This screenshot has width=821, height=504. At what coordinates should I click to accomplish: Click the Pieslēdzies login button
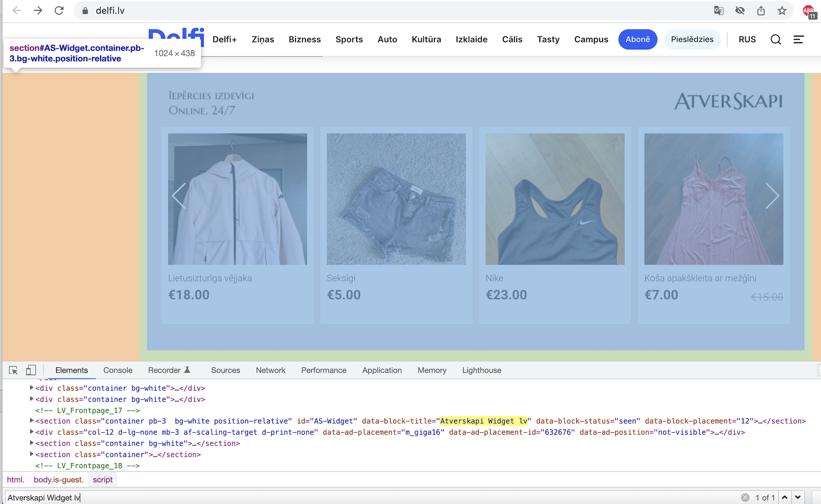(x=692, y=39)
